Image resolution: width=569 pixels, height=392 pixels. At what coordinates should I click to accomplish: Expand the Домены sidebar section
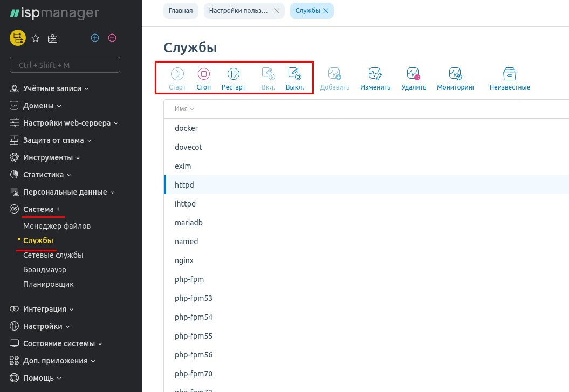tap(38, 106)
